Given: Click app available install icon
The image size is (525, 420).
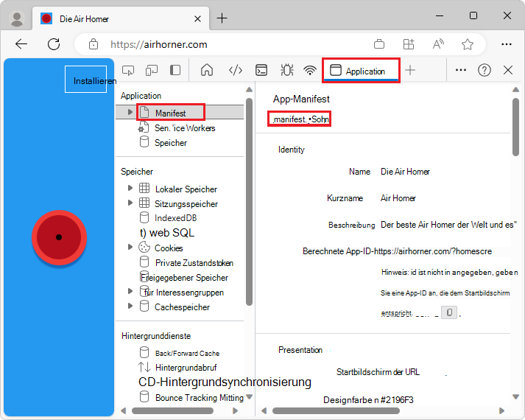Looking at the screenshot, I should tap(409, 44).
